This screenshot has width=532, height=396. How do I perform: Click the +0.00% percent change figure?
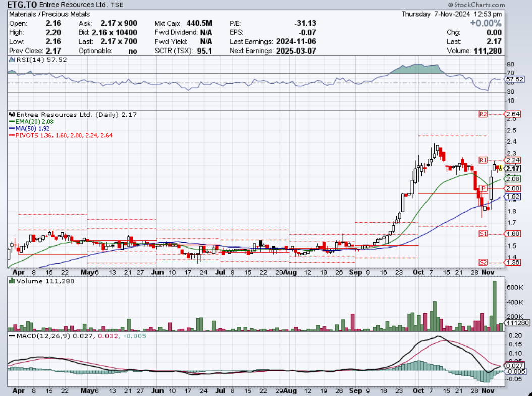point(486,23)
